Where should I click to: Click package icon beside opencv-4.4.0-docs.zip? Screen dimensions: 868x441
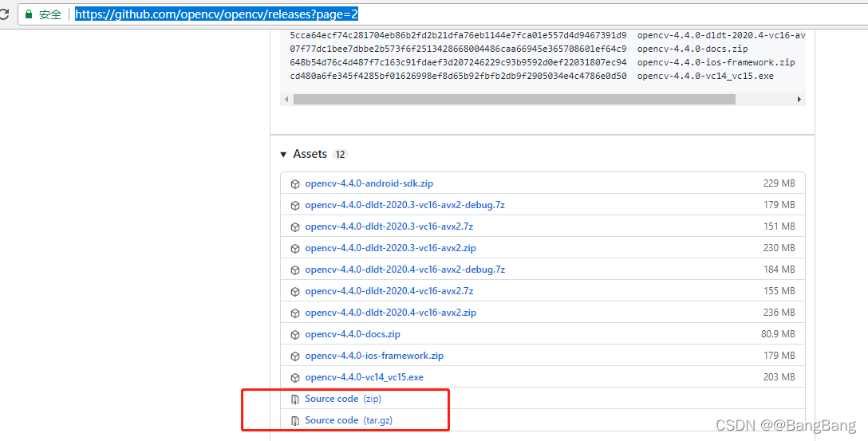tap(295, 334)
